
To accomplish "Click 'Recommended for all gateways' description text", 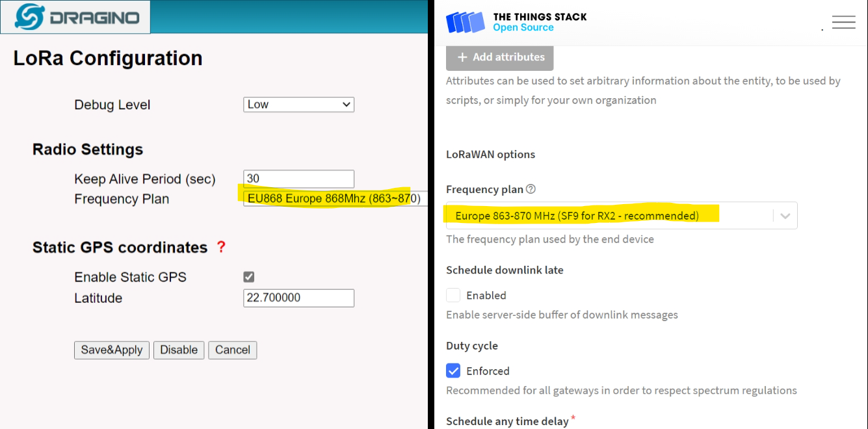I will 622,391.
